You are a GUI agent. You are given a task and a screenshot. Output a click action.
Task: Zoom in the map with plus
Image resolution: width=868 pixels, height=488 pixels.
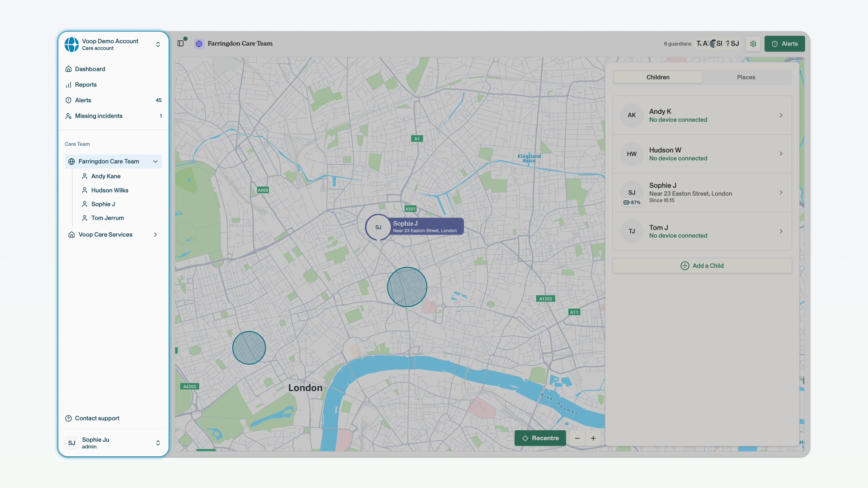[593, 438]
